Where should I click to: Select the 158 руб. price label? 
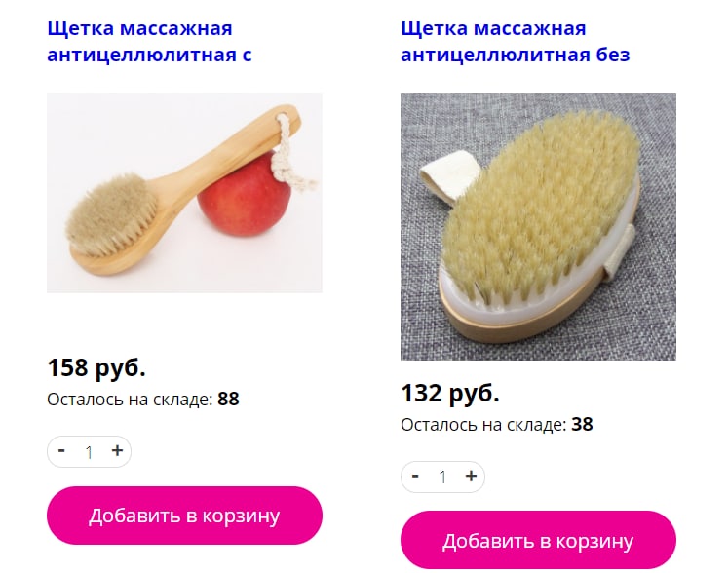pos(96,367)
